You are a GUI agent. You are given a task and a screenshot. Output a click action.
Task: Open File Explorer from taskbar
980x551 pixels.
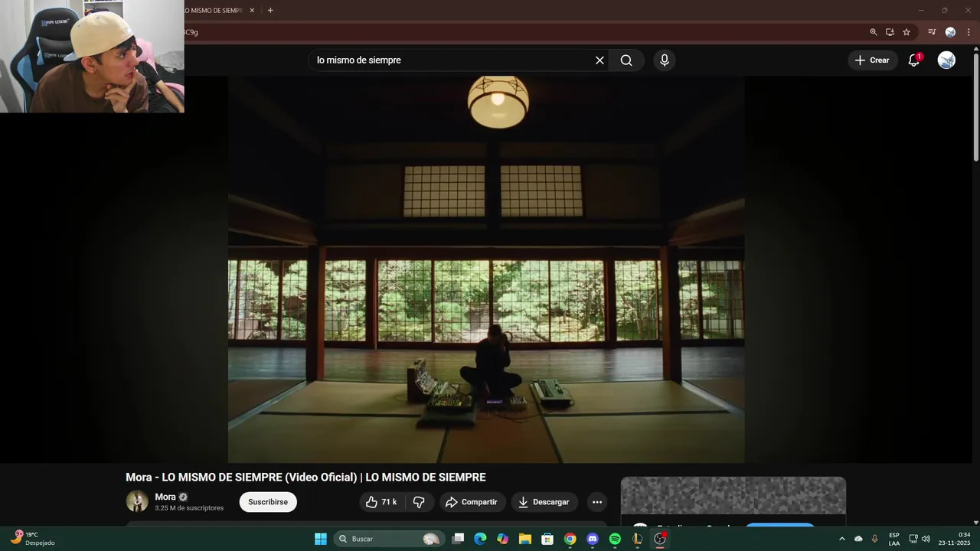click(525, 539)
